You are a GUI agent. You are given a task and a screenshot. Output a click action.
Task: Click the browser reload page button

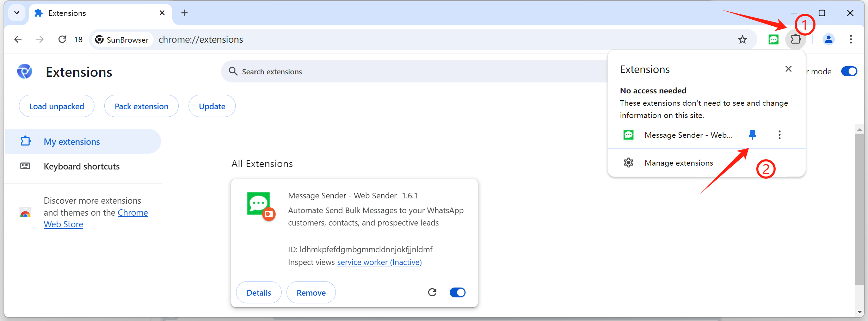62,39
